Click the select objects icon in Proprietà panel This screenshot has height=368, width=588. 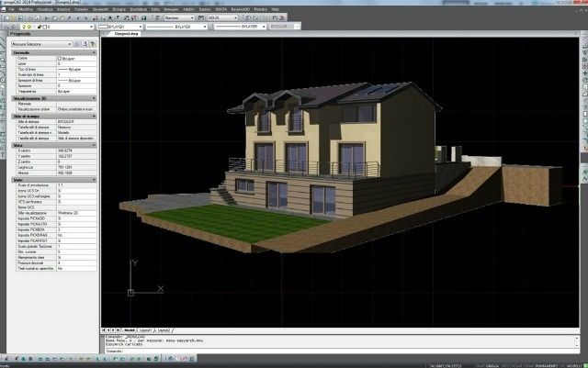pyautogui.click(x=85, y=44)
